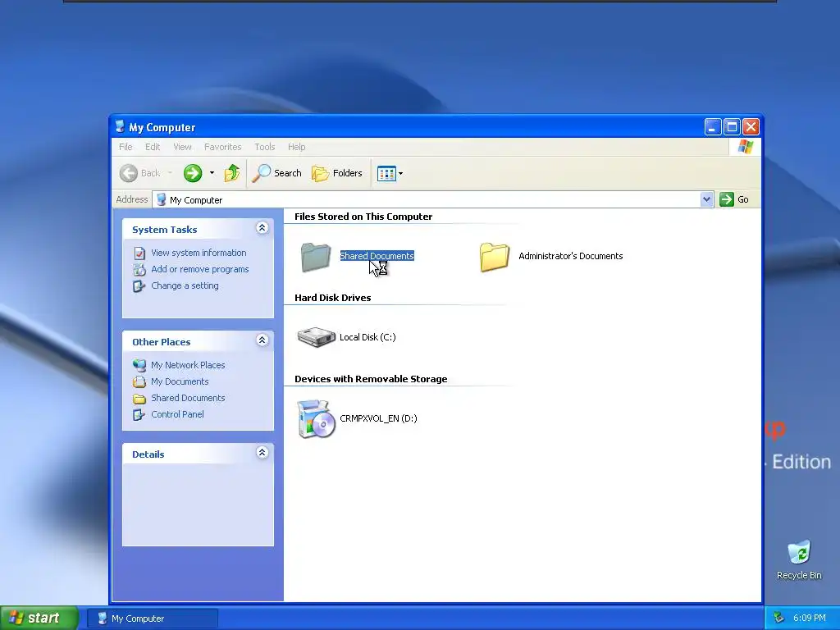Select the Shared Documents folder icon
Image resolution: width=840 pixels, height=630 pixels.
pos(316,257)
